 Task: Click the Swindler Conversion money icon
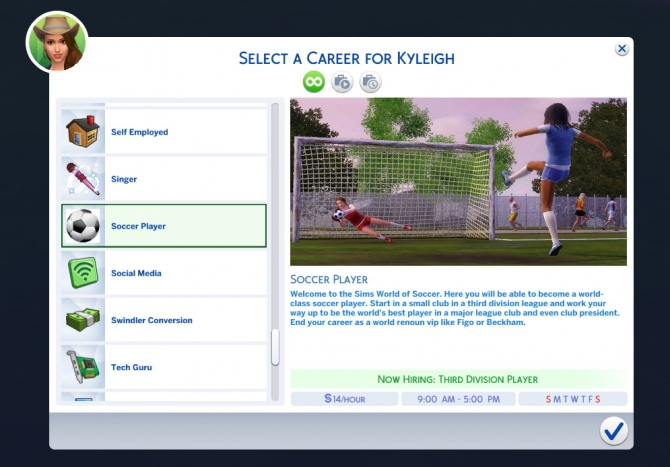(x=82, y=320)
